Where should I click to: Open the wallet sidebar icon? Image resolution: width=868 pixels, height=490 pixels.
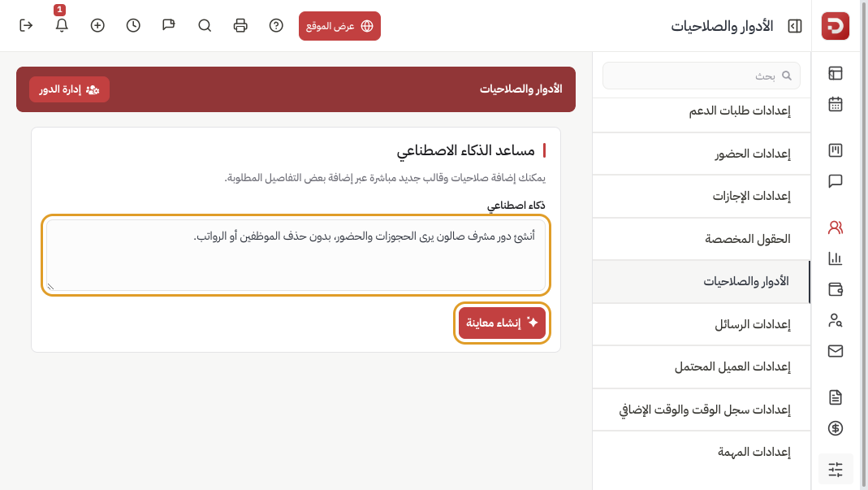[x=835, y=289]
